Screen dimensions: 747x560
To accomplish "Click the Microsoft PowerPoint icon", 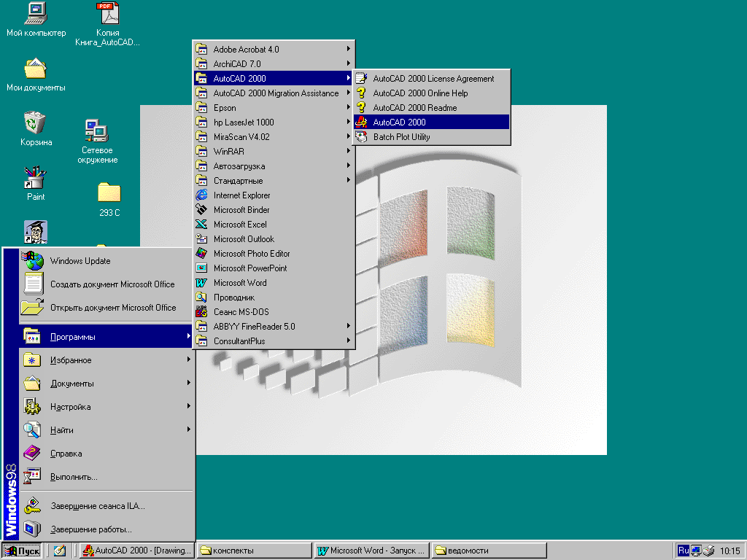I will pos(201,268).
